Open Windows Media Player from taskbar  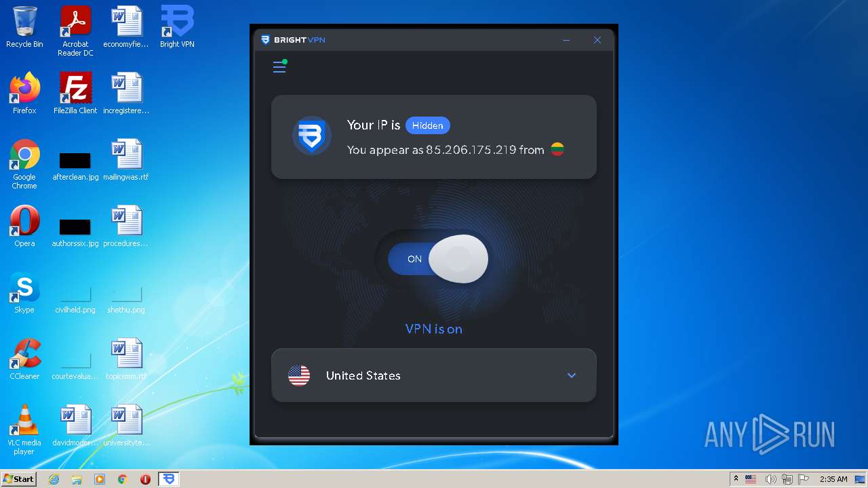coord(100,479)
